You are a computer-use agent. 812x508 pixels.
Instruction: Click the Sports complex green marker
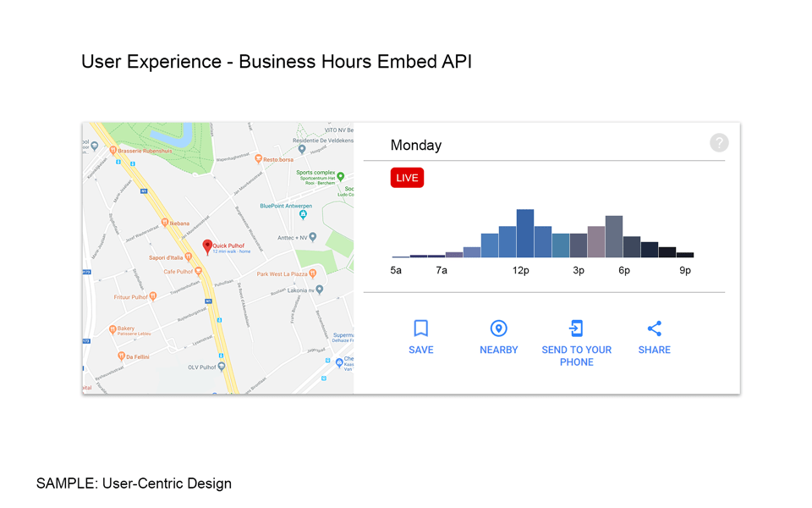[340, 176]
